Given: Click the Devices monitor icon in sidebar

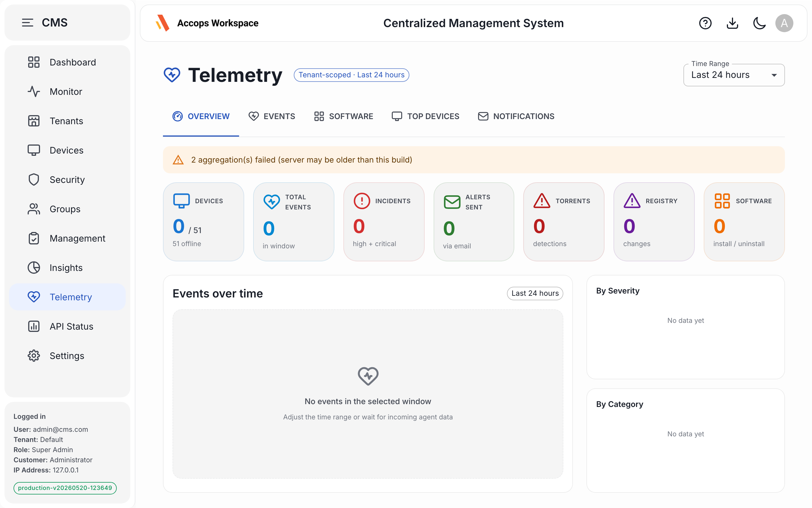Looking at the screenshot, I should (x=34, y=150).
